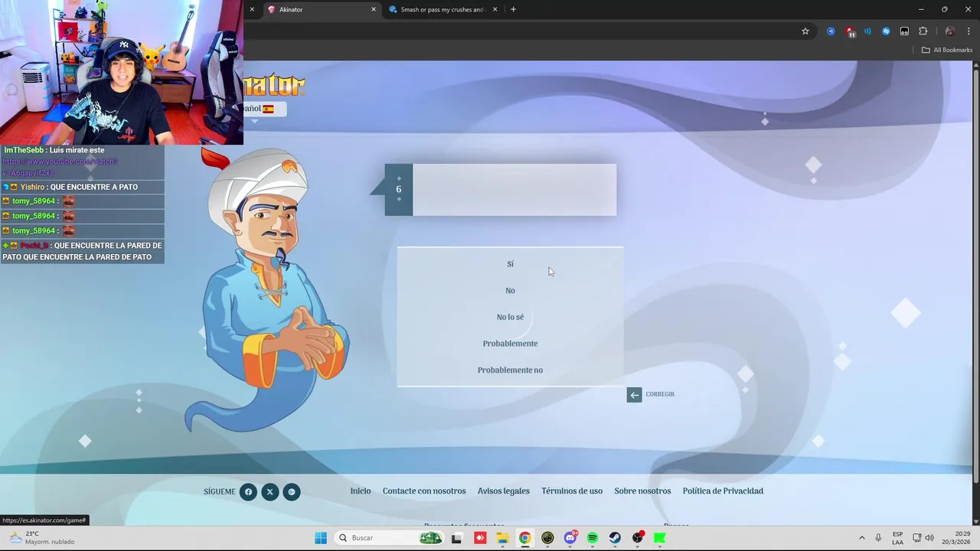Screen dimensions: 980x551
Task: Open Contacte con nosotros link
Action: (424, 491)
